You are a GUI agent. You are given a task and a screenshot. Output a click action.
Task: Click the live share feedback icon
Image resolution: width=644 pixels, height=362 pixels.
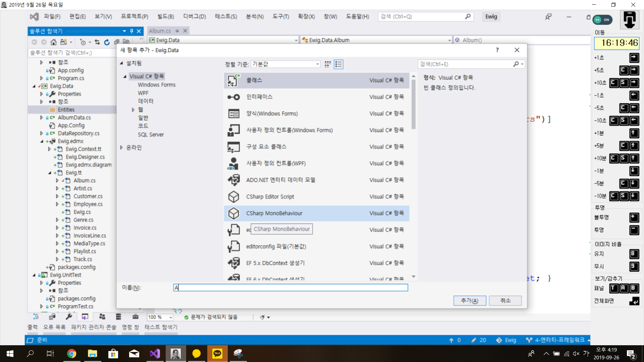(x=548, y=17)
